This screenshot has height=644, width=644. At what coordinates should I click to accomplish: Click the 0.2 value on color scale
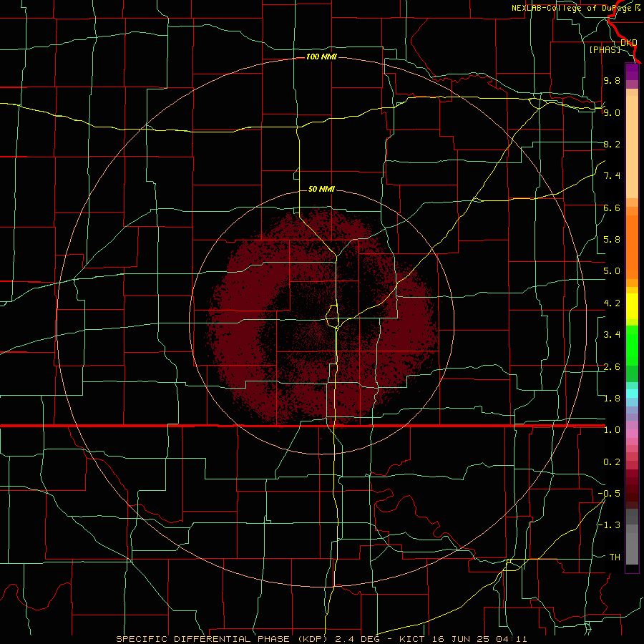[612, 462]
